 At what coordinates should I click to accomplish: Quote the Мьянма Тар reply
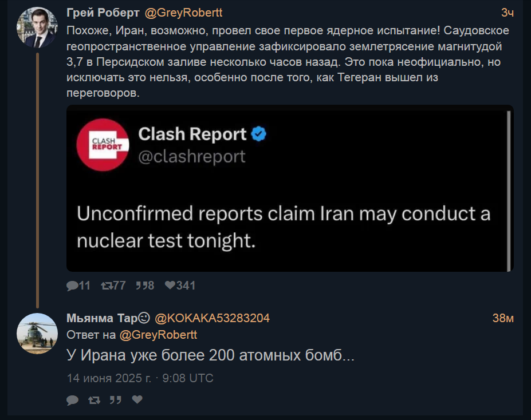(x=116, y=400)
